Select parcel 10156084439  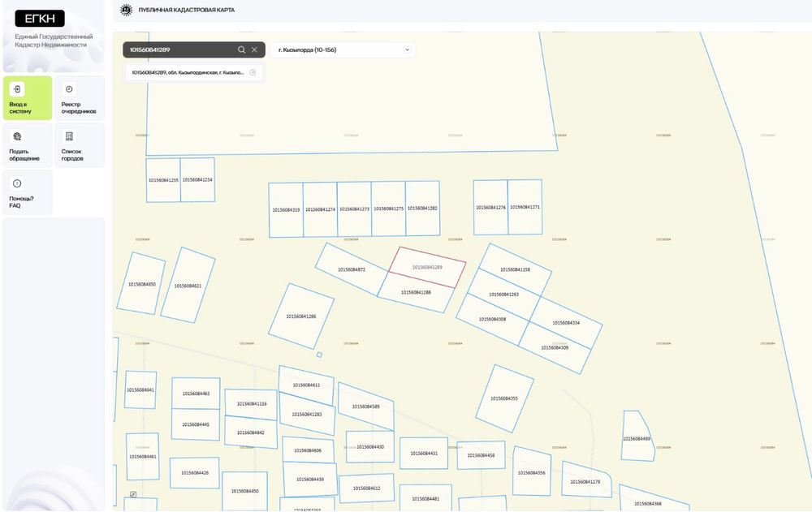[310, 480]
